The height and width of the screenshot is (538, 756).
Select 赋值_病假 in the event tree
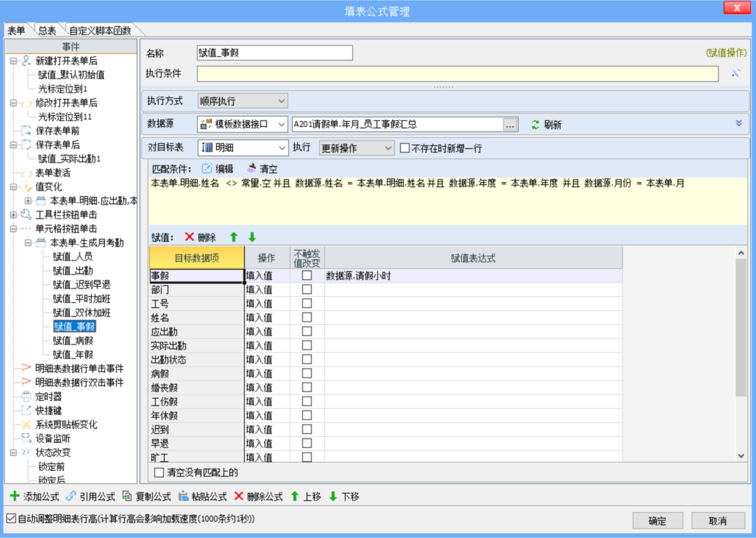tap(73, 340)
